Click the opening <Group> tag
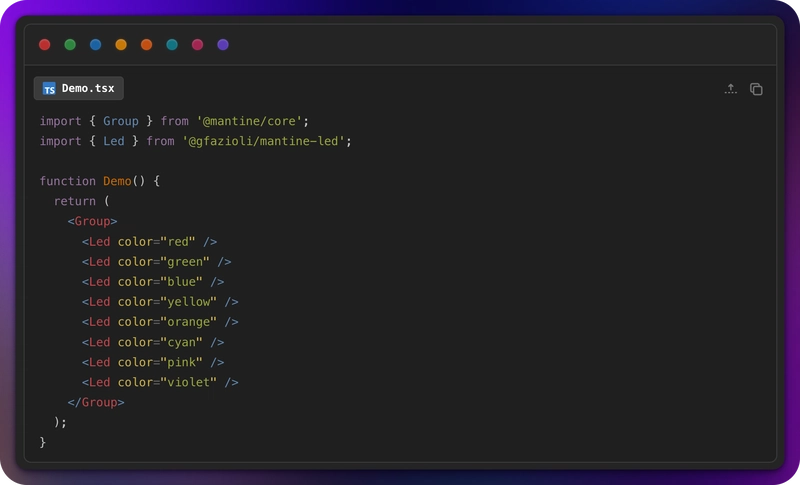Viewport: 800px width, 485px height. pos(92,221)
